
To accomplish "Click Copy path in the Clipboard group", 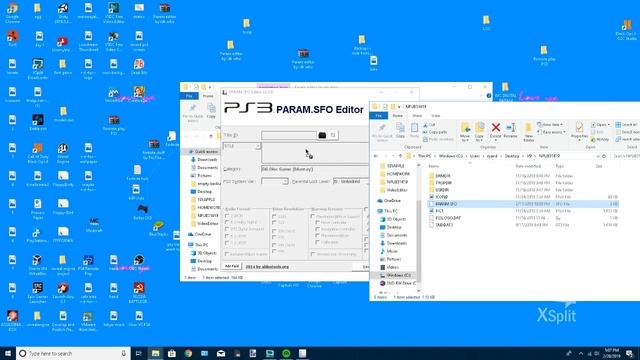I will [435, 132].
